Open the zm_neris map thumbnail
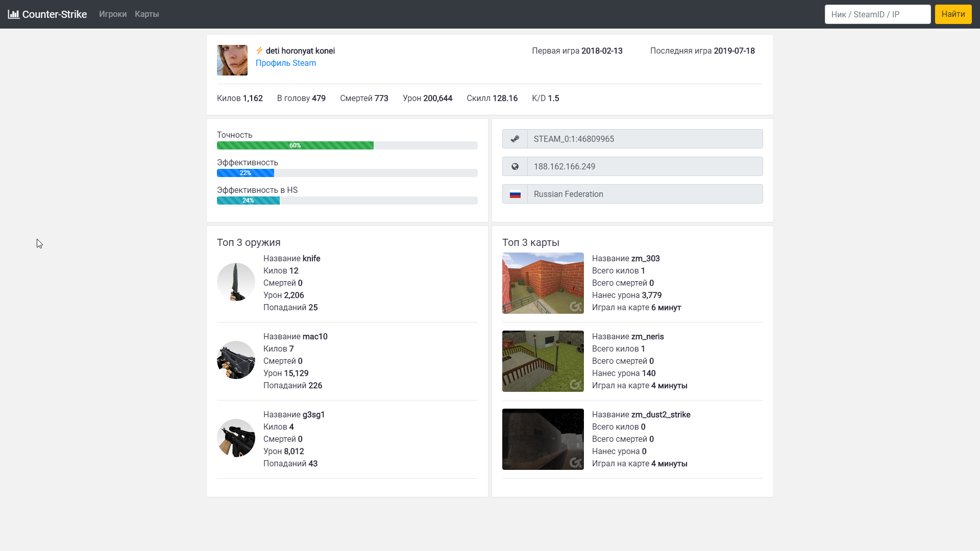The height and width of the screenshot is (551, 980). [x=543, y=361]
